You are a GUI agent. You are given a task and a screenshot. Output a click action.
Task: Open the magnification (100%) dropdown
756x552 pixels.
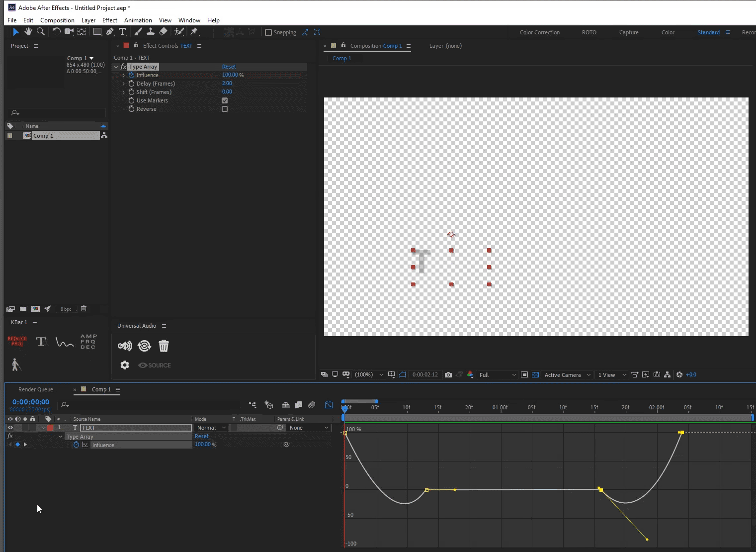pyautogui.click(x=369, y=375)
